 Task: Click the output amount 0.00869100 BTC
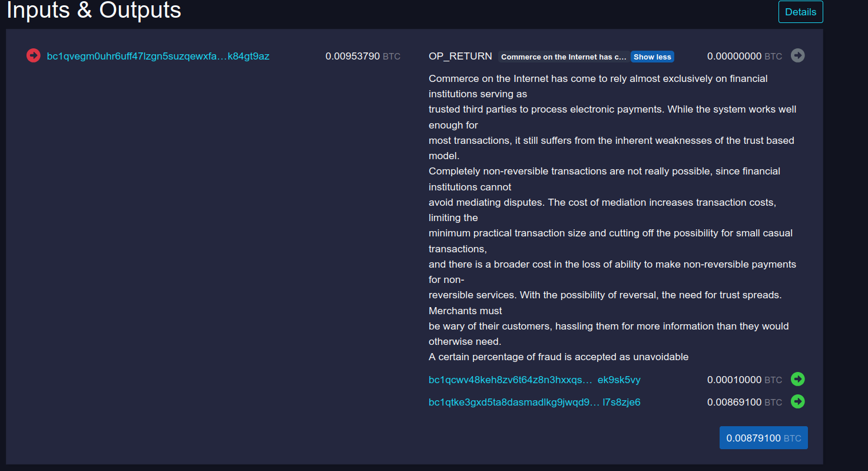tap(744, 402)
